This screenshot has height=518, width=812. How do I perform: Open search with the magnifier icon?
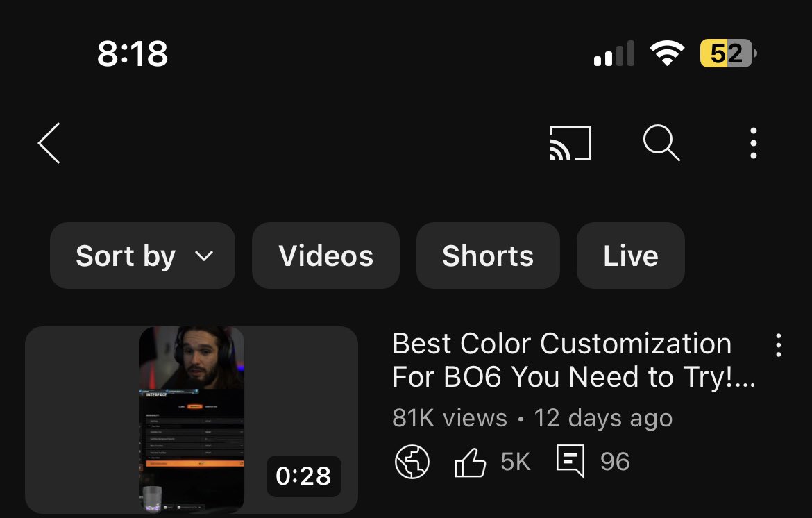point(661,143)
